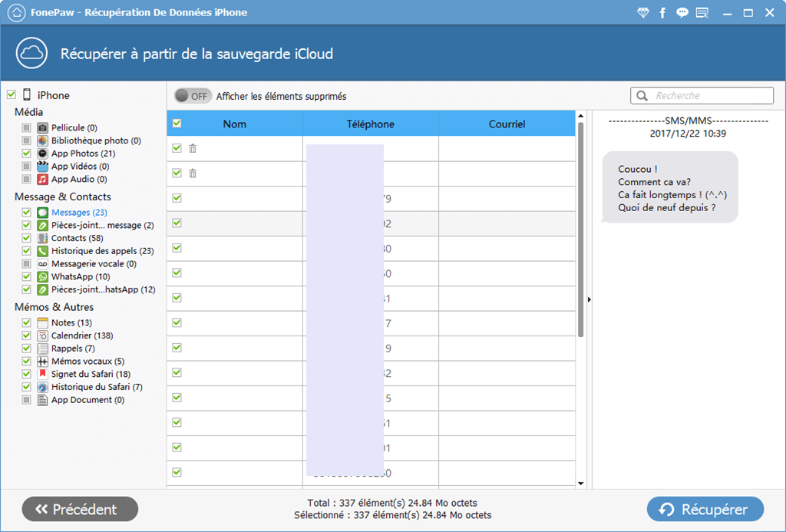Click the Messages green bubble icon
This screenshot has height=532, width=786.
43,213
